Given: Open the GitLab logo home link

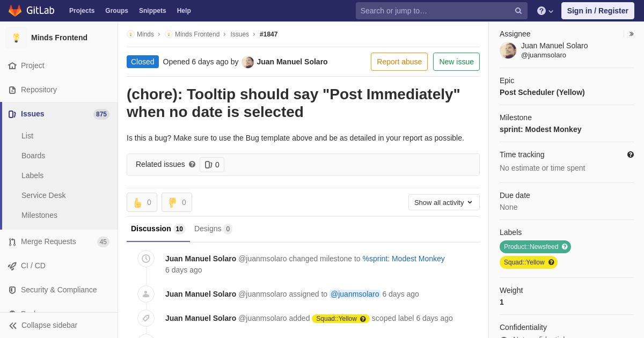Looking at the screenshot, I should coord(31,11).
